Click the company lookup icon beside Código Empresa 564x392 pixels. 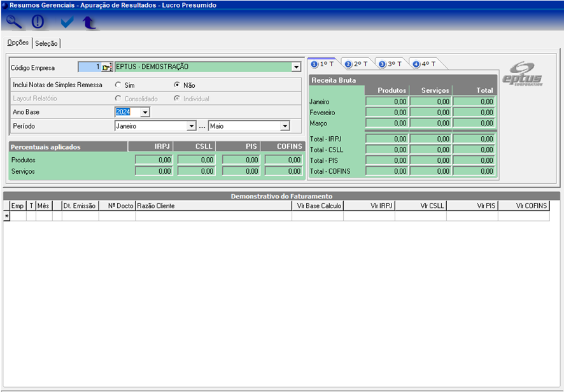[107, 67]
